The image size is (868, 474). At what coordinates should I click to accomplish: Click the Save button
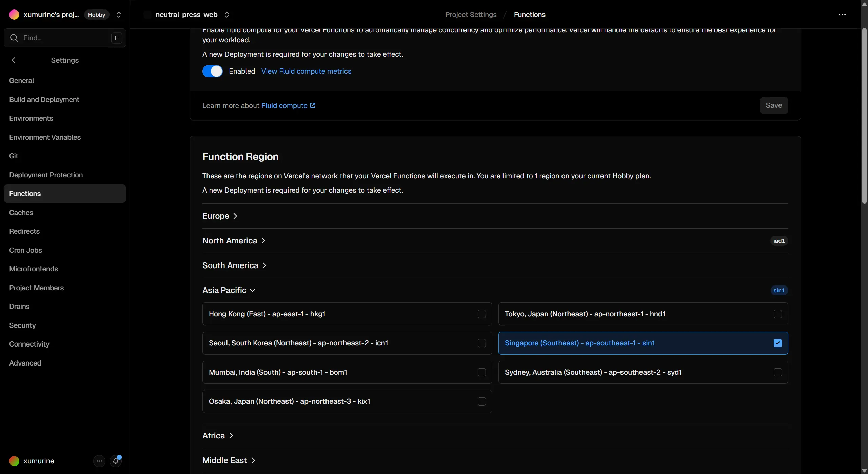pyautogui.click(x=773, y=105)
